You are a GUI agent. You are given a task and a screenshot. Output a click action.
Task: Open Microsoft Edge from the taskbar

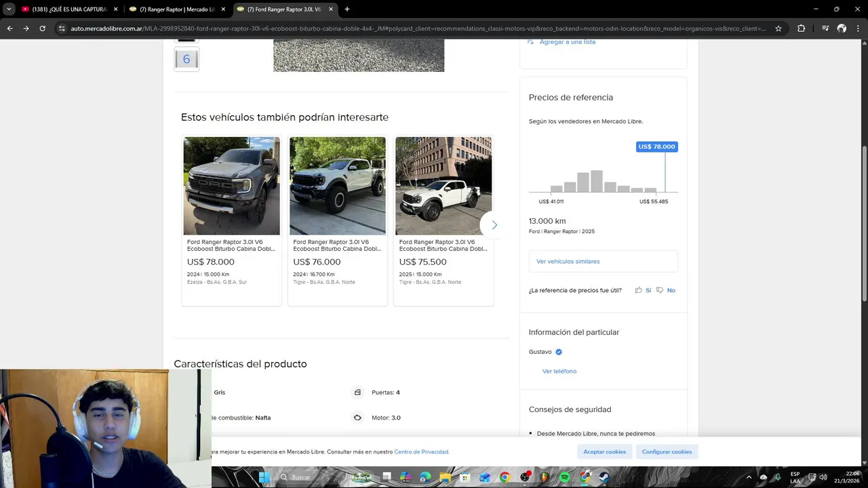pos(425,477)
